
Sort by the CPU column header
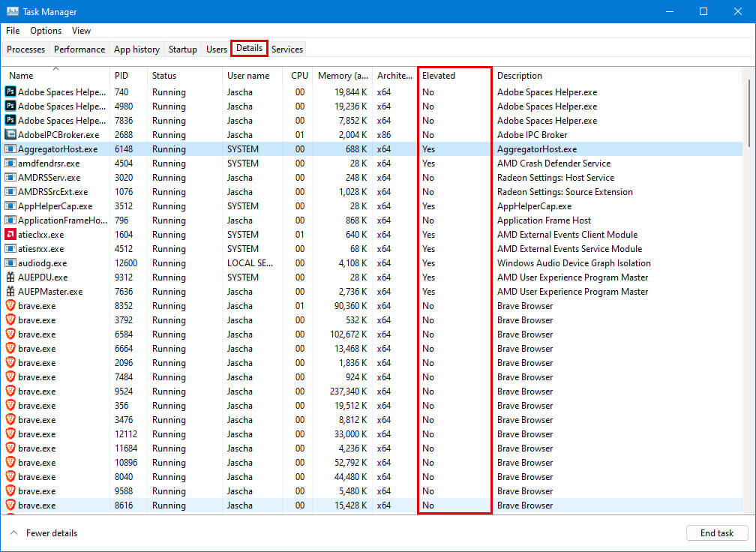pyautogui.click(x=298, y=75)
